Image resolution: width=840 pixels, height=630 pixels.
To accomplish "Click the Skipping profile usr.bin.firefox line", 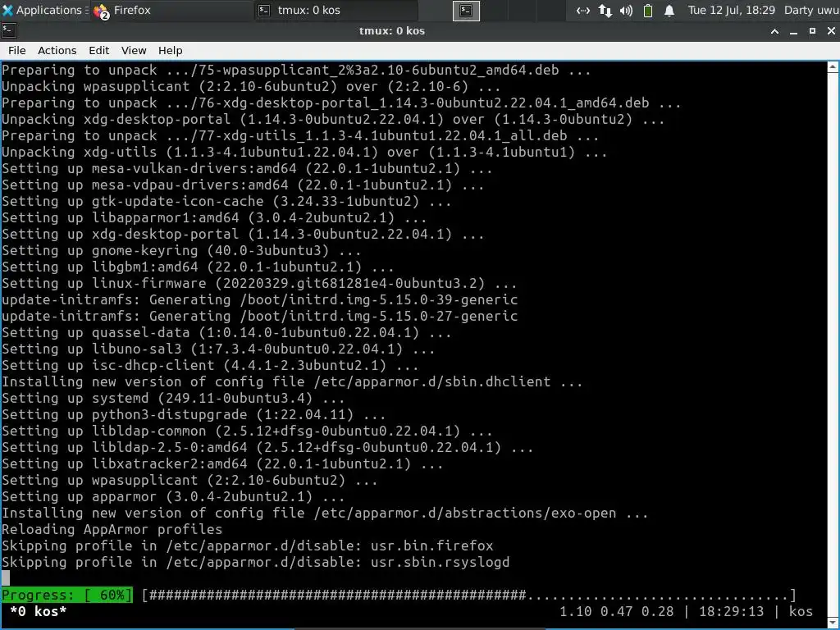I will tap(248, 546).
